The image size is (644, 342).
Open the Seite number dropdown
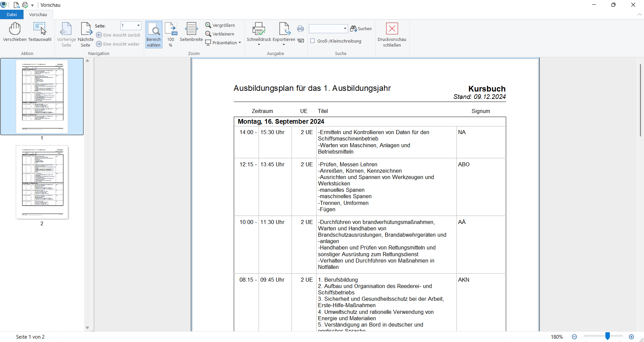point(138,25)
